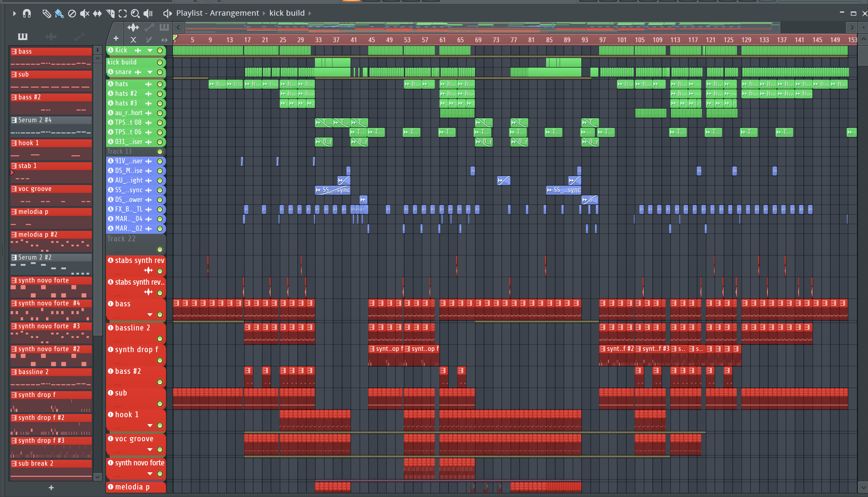Click the automation icon in the playlist header
868x497 pixels.
(149, 27)
